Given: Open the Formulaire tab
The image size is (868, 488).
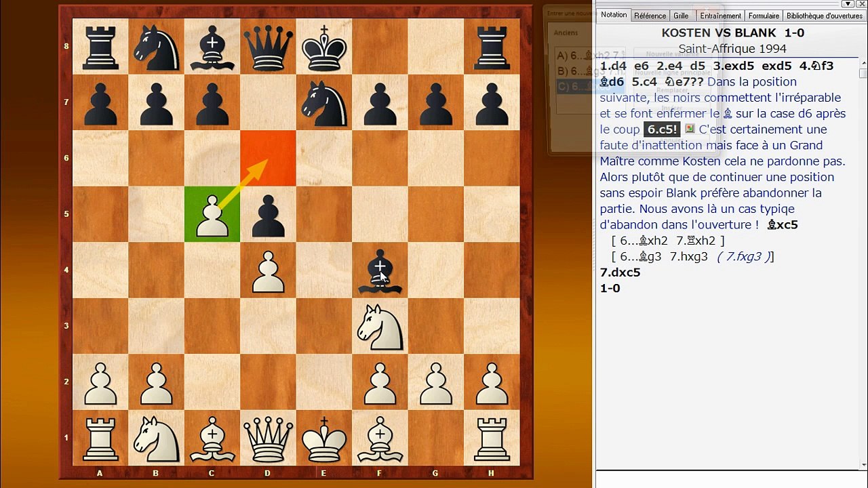Looking at the screenshot, I should (764, 16).
